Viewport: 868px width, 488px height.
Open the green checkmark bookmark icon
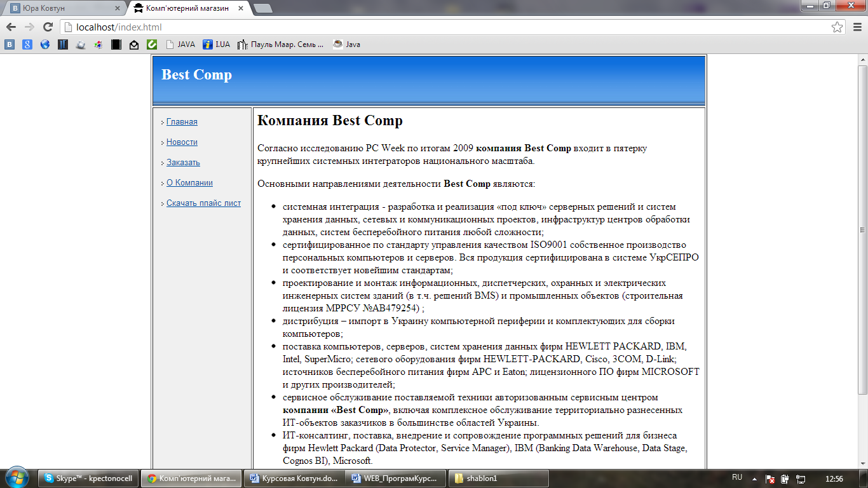click(152, 44)
